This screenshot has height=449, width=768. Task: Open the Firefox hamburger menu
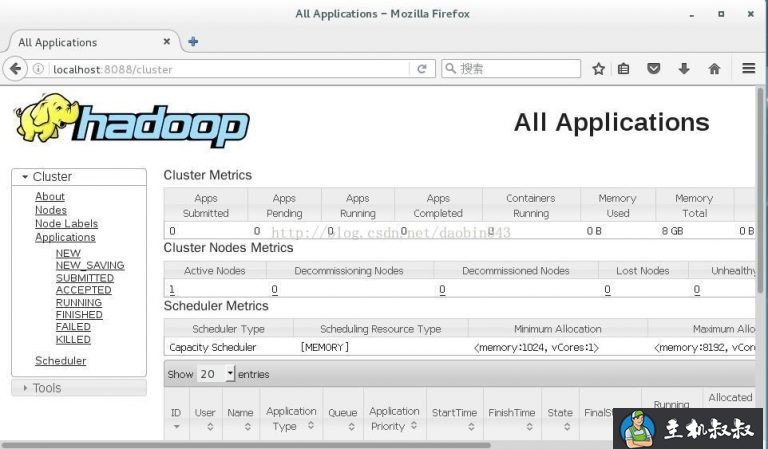(x=748, y=69)
